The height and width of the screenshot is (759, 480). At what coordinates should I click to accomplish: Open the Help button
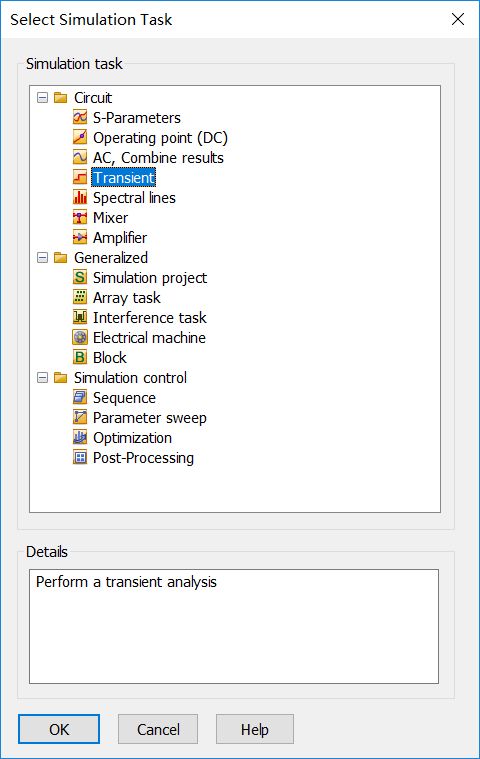255,729
